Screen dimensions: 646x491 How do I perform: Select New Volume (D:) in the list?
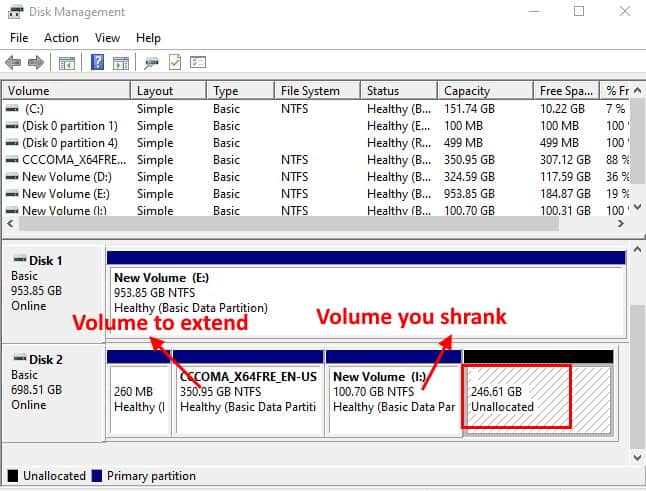(316, 177)
